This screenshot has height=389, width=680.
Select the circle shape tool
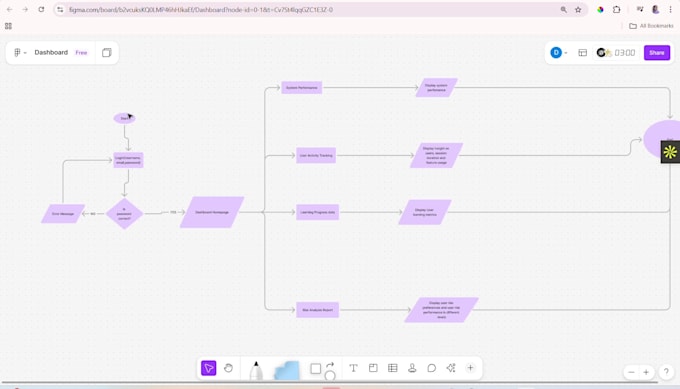click(x=330, y=376)
